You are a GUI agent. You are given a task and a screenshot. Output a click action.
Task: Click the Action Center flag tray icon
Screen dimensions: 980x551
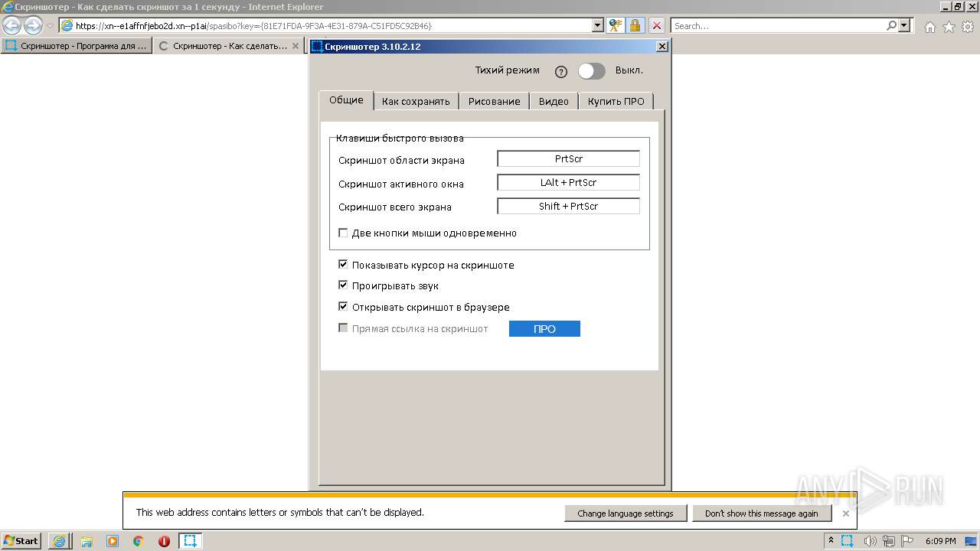[907, 541]
